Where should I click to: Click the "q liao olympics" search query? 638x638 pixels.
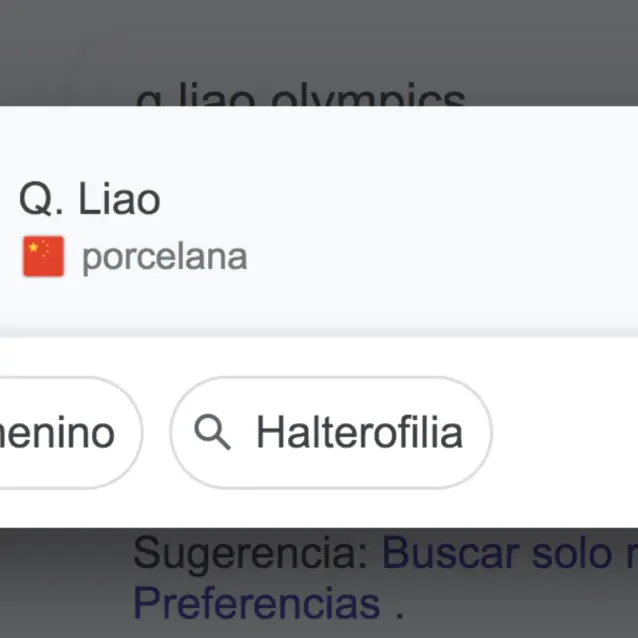click(x=300, y=98)
